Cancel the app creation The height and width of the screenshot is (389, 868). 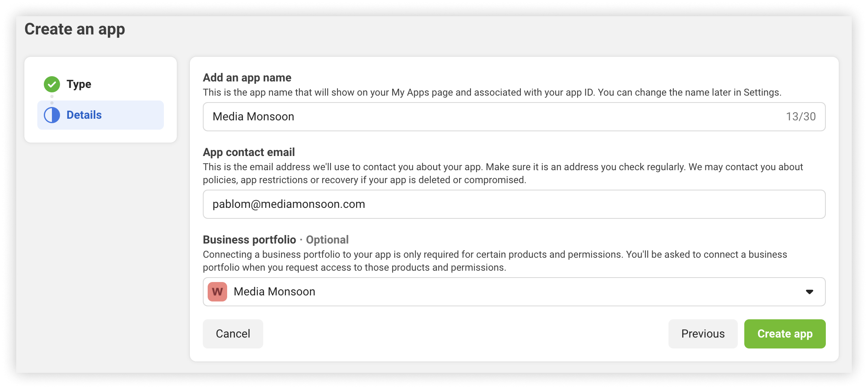point(232,333)
